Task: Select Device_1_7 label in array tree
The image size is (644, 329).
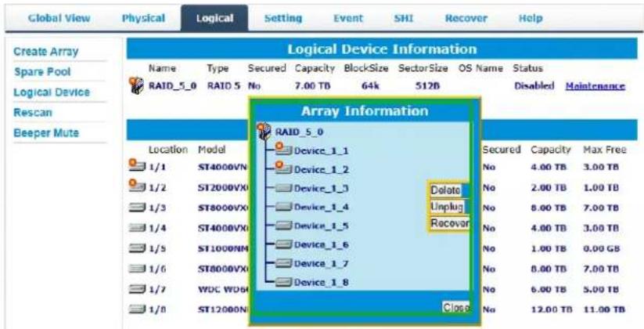Action: (321, 264)
